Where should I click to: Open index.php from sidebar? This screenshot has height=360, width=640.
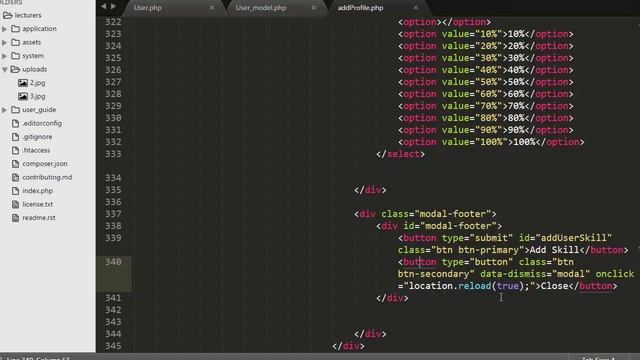[38, 191]
